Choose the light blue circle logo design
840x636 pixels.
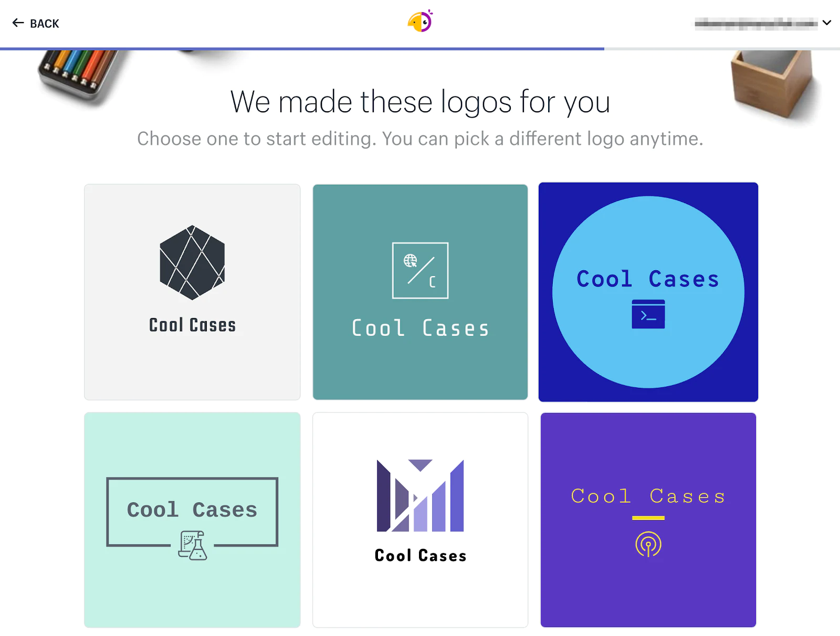(648, 357)
